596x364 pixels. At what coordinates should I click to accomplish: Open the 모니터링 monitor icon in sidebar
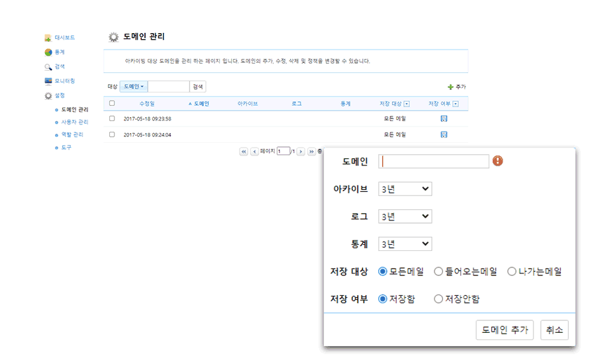pyautogui.click(x=48, y=81)
